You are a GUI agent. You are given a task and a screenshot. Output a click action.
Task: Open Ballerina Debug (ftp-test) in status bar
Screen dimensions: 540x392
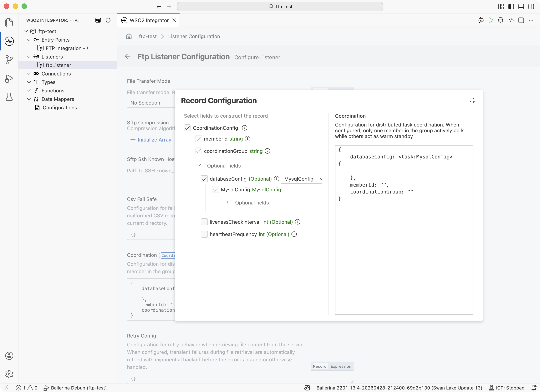pos(75,388)
